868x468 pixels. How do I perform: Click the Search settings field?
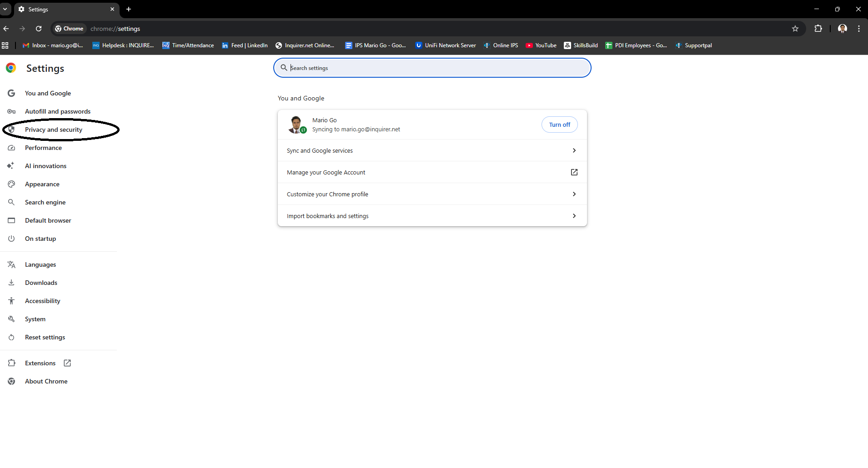(432, 68)
